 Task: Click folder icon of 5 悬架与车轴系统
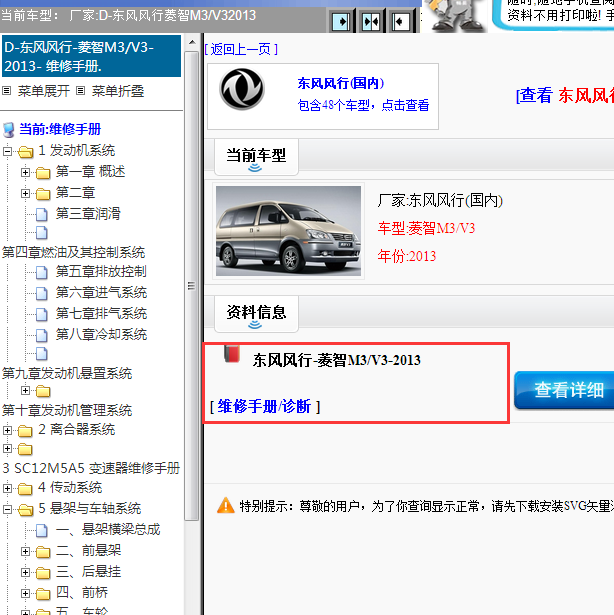pos(26,510)
